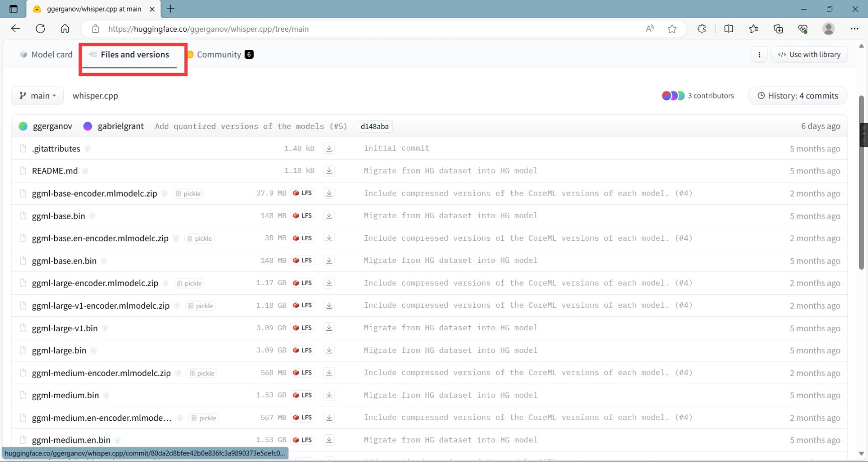
Task: Open browser settings and more menu
Action: tap(854, 29)
